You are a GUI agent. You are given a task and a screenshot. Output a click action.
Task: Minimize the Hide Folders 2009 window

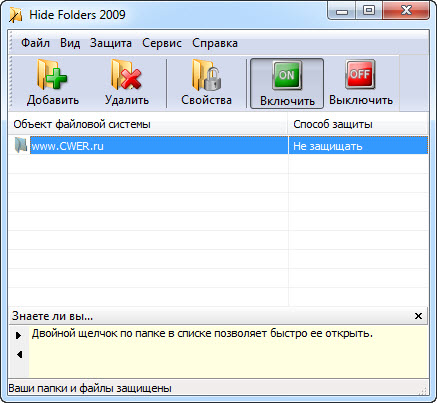[x=342, y=11]
